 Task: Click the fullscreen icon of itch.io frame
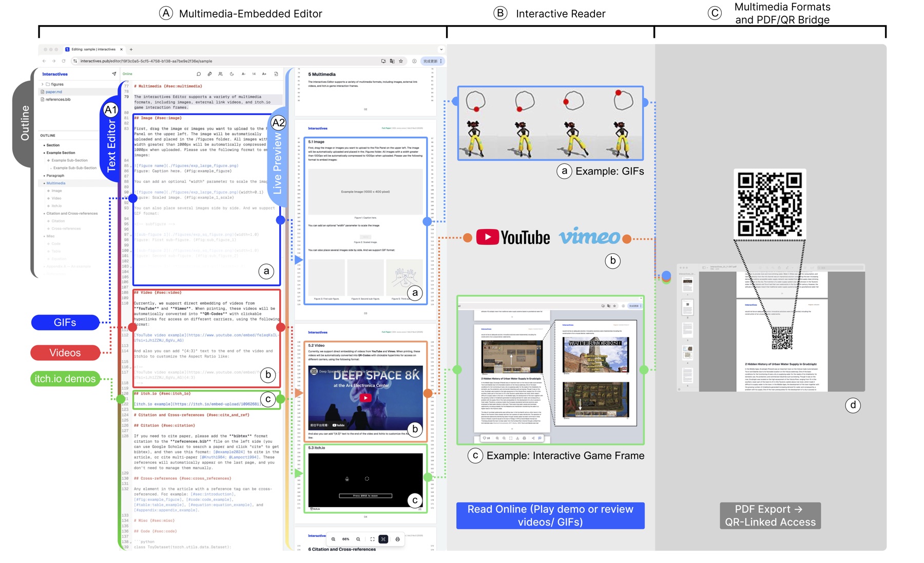(420, 509)
